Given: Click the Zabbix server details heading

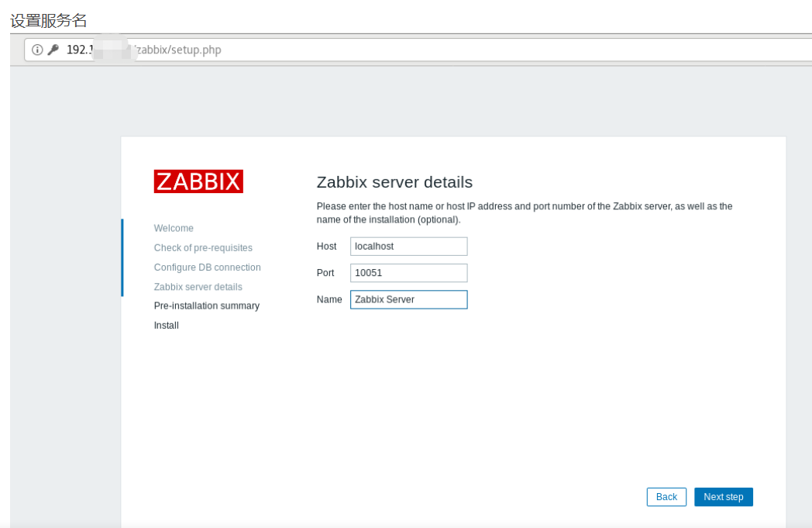Looking at the screenshot, I should click(x=394, y=182).
